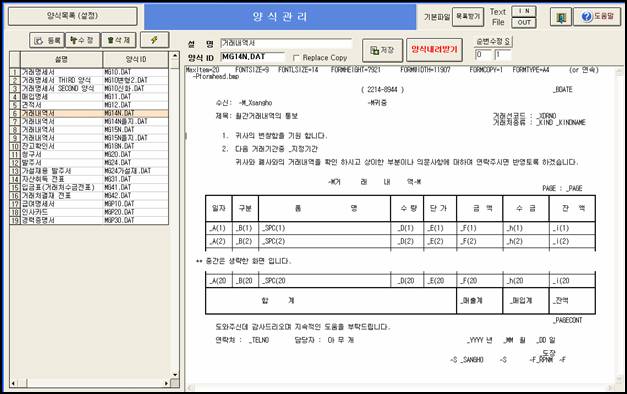Click the exit door icon button
Viewport: 627px width, 394px height.
[561, 17]
